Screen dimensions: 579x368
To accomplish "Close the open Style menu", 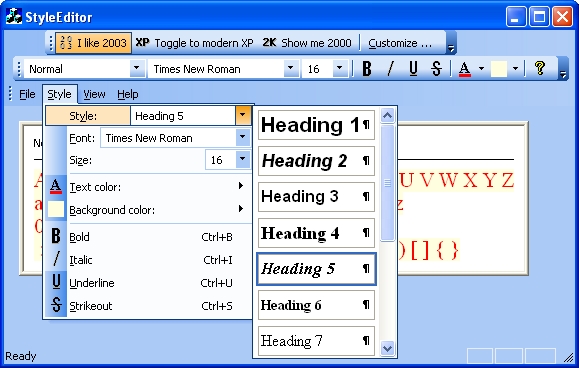I will [59, 94].
